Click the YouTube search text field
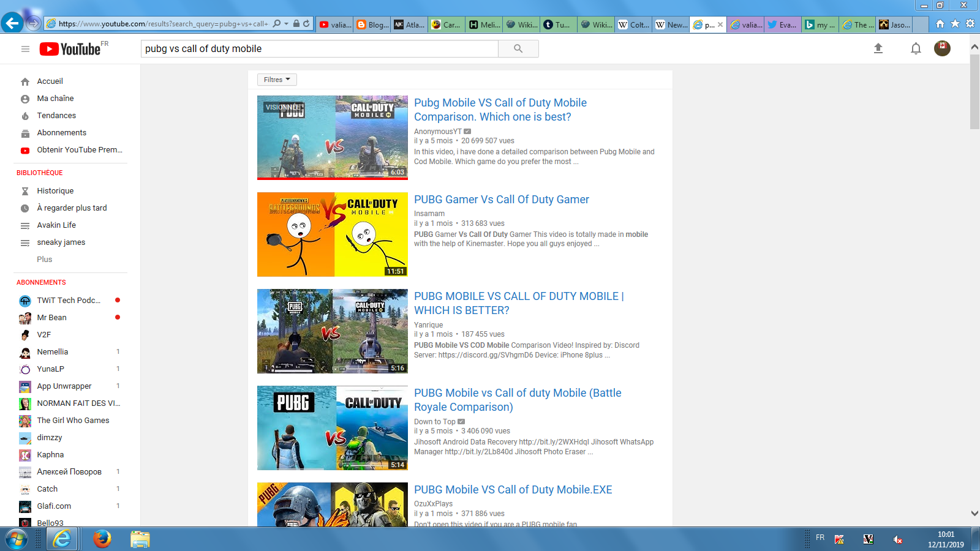Image resolution: width=980 pixels, height=551 pixels. pyautogui.click(x=320, y=49)
